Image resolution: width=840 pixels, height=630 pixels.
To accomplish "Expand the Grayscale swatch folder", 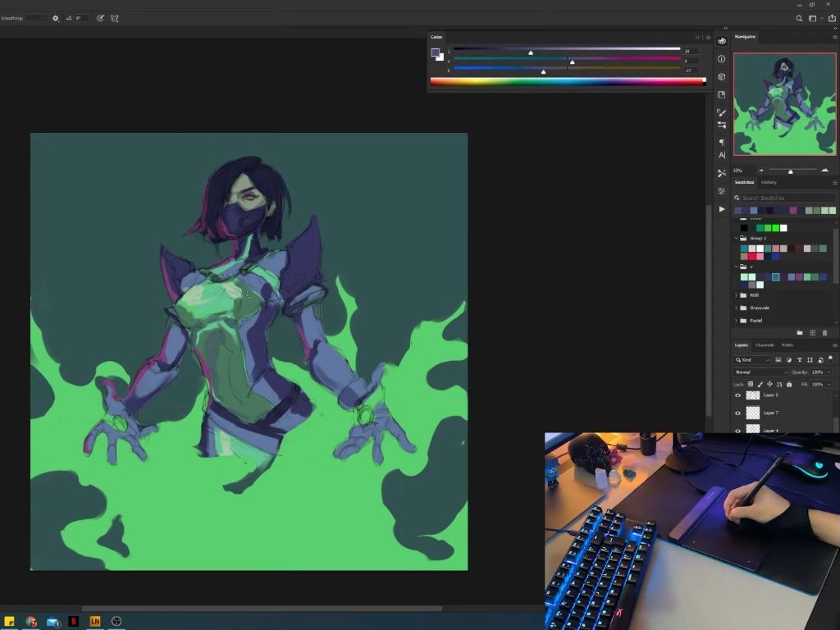I will [x=737, y=308].
